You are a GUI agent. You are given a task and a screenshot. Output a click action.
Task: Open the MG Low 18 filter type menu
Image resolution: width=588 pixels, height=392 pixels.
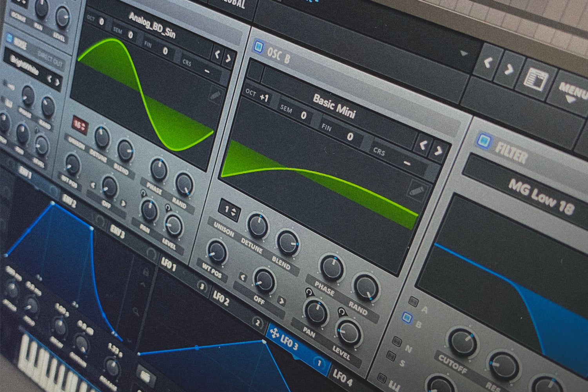pyautogui.click(x=541, y=196)
